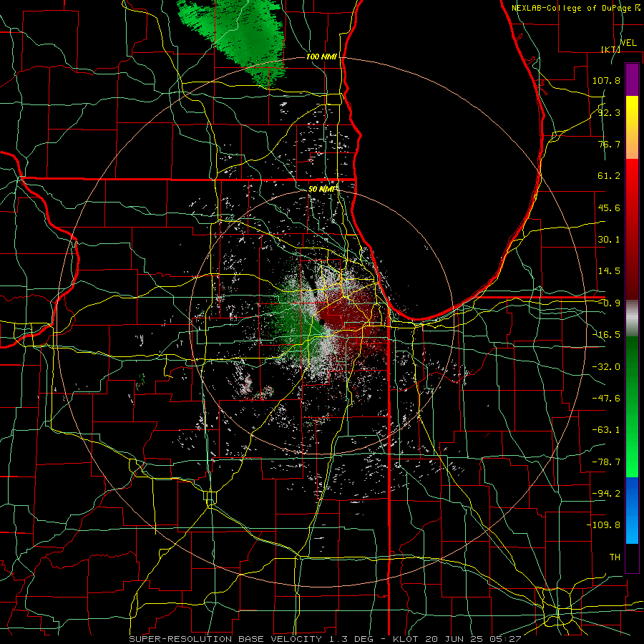
Task: Click the TH label on the legend
Action: tap(615, 557)
